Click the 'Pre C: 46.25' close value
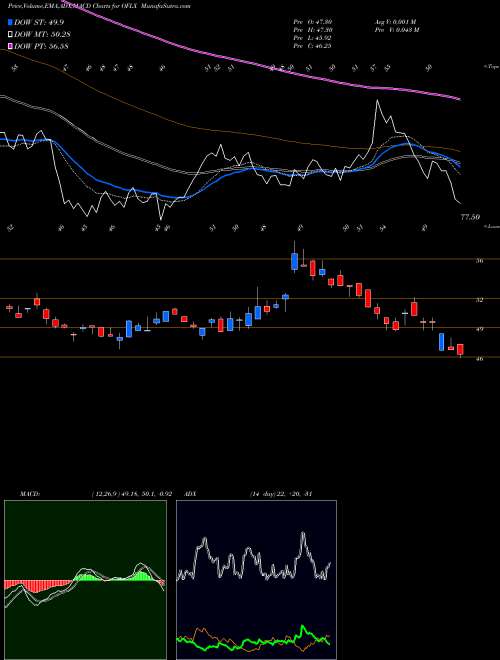 tap(313, 46)
